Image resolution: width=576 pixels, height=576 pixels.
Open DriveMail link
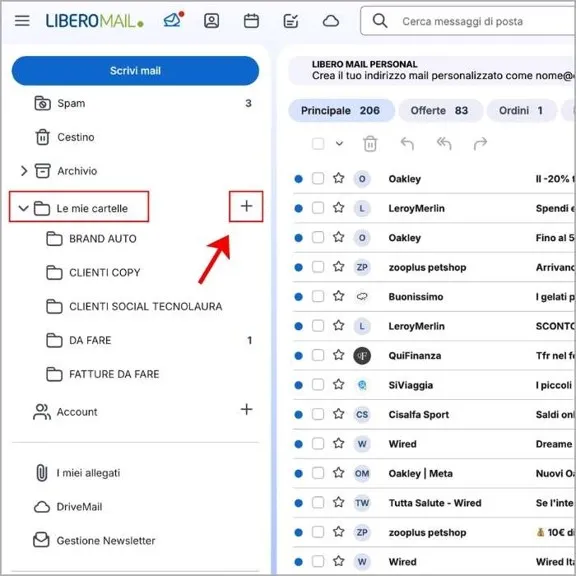coord(68,507)
